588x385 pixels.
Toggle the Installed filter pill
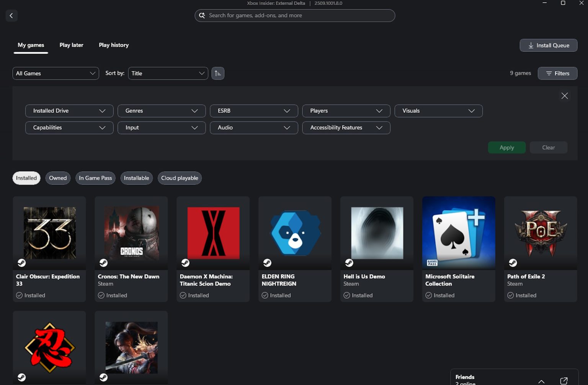pyautogui.click(x=26, y=178)
